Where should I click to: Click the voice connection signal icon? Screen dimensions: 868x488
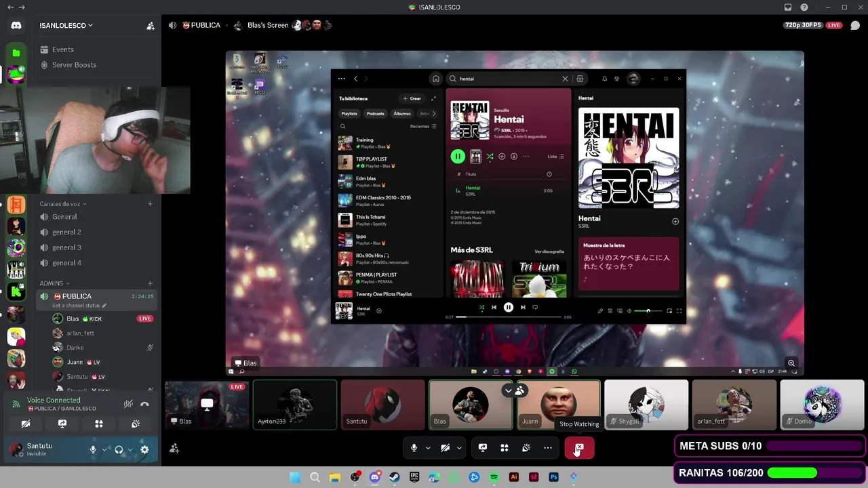pyautogui.click(x=16, y=405)
